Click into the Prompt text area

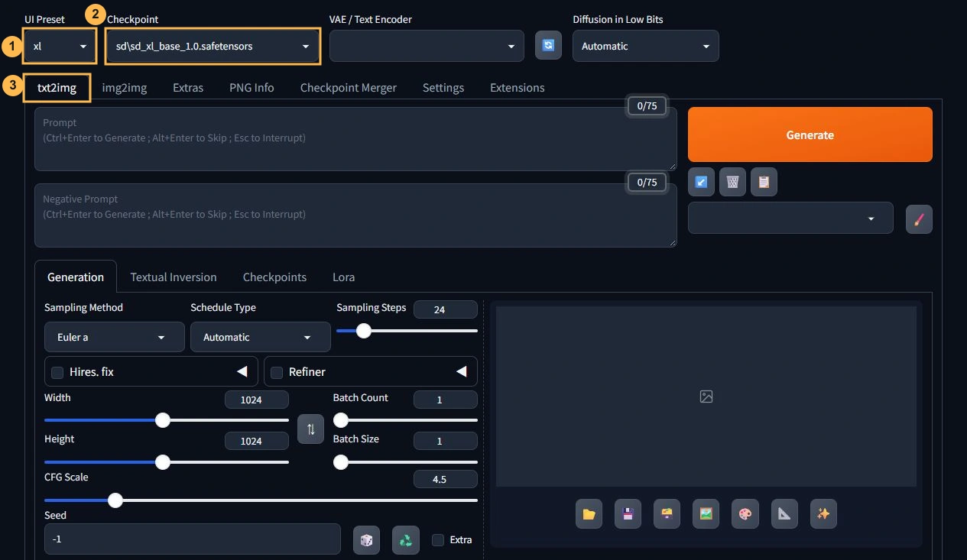pos(355,139)
